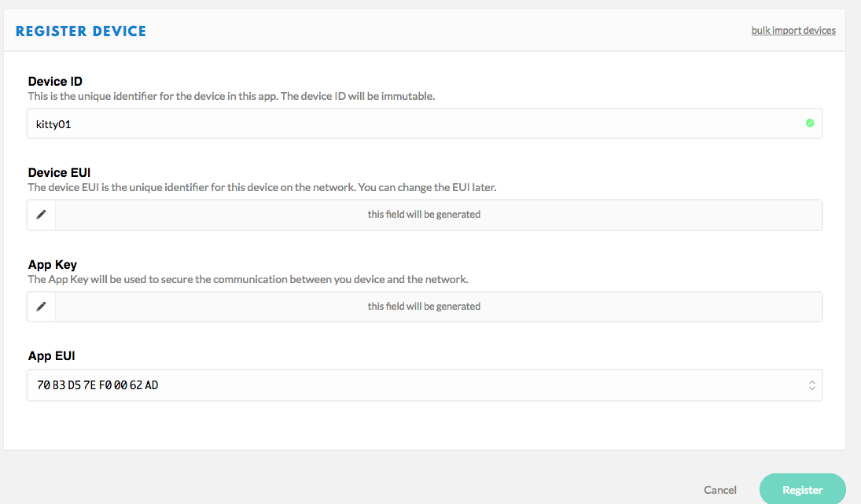Click the green checkmark on Device ID field

click(x=810, y=123)
